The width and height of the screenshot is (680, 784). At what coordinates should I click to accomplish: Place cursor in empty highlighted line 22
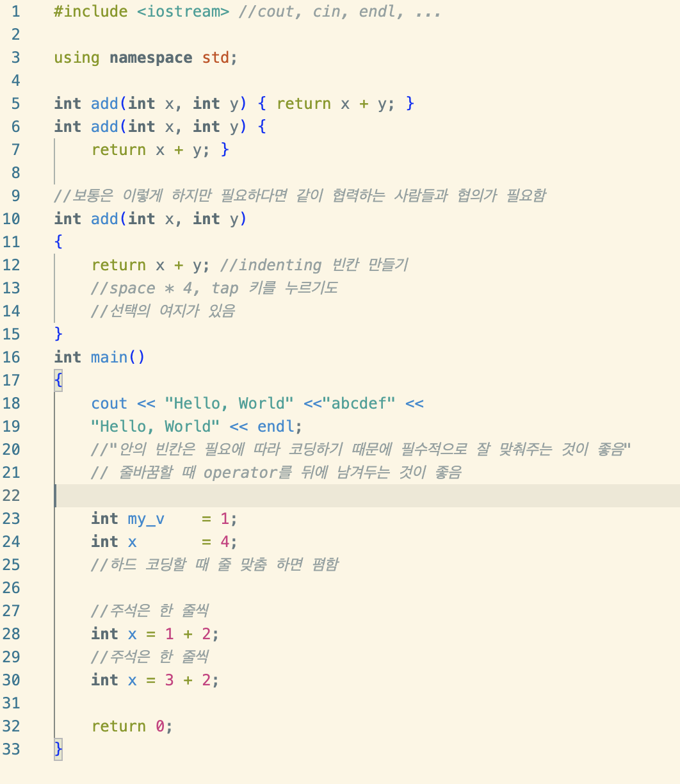367,496
